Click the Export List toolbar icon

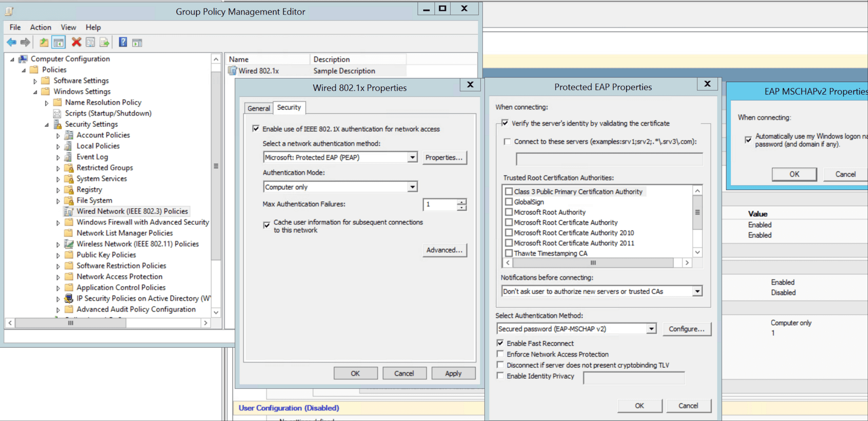pos(104,42)
